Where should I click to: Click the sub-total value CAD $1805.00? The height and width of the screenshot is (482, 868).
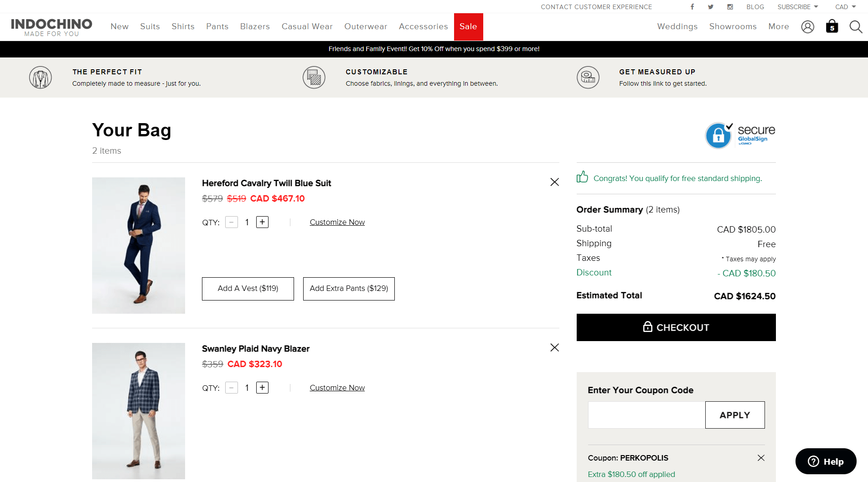746,229
